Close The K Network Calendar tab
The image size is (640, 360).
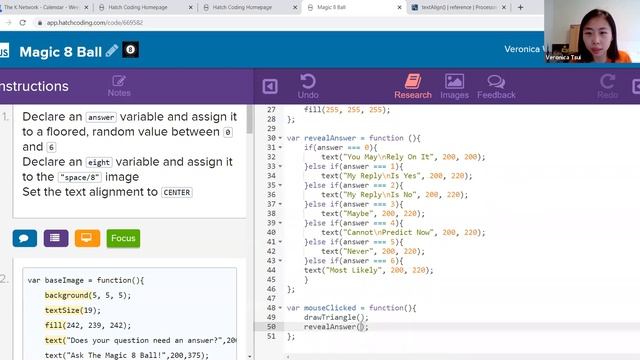coord(86,7)
